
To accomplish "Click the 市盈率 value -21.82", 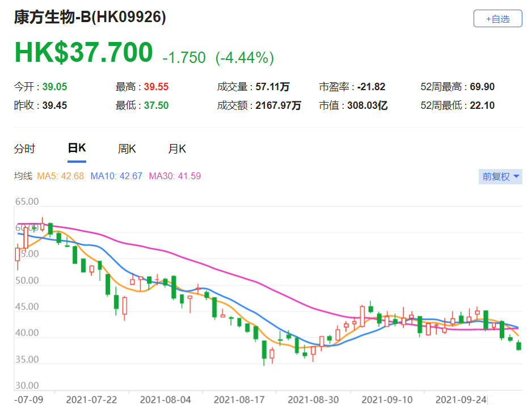I will click(x=371, y=86).
